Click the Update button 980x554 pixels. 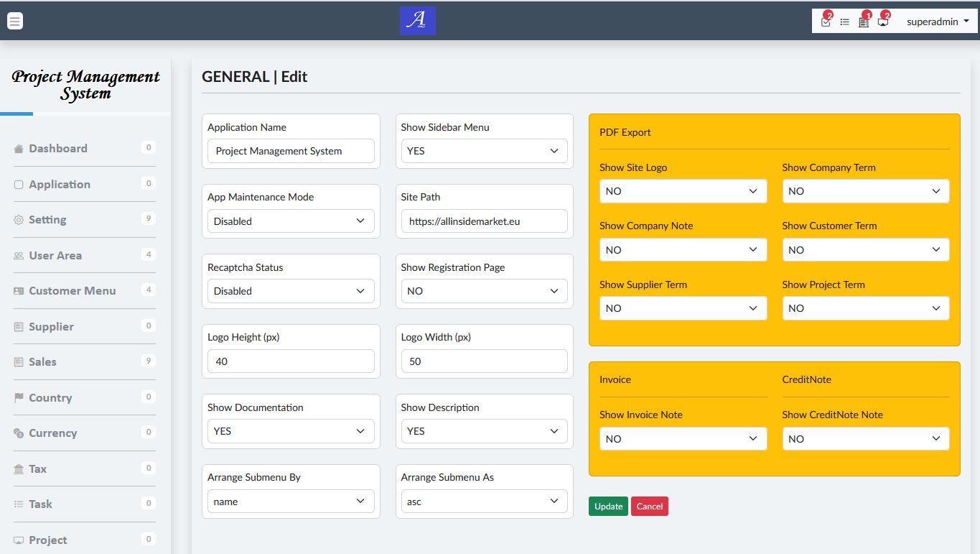(x=608, y=507)
